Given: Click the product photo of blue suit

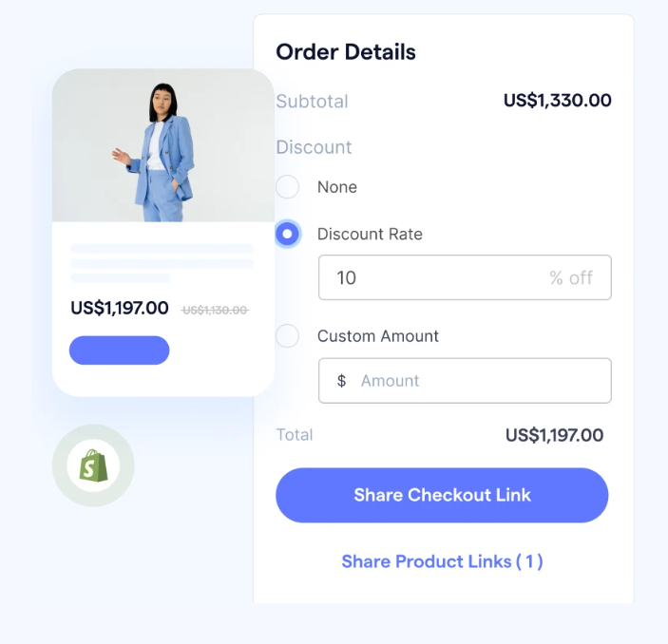Looking at the screenshot, I should [x=163, y=145].
